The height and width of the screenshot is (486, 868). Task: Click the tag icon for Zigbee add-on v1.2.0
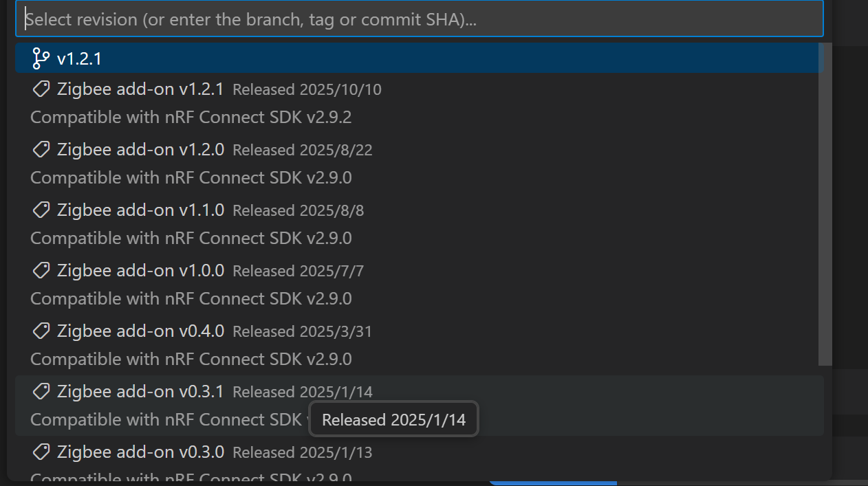pyautogui.click(x=41, y=150)
